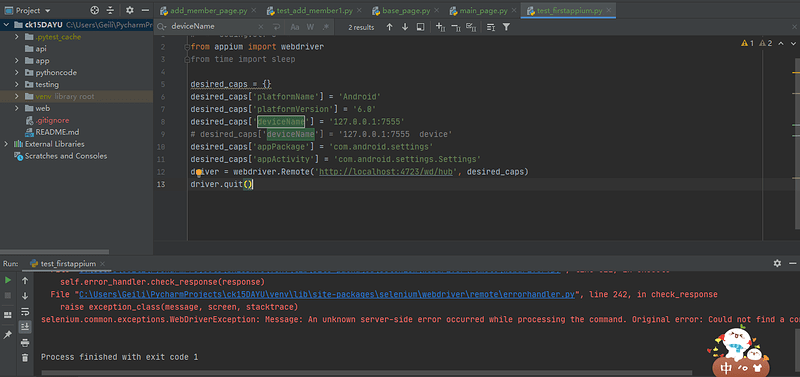800x377 pixels.
Task: Go to next search occurrence arrow
Action: pos(405,27)
